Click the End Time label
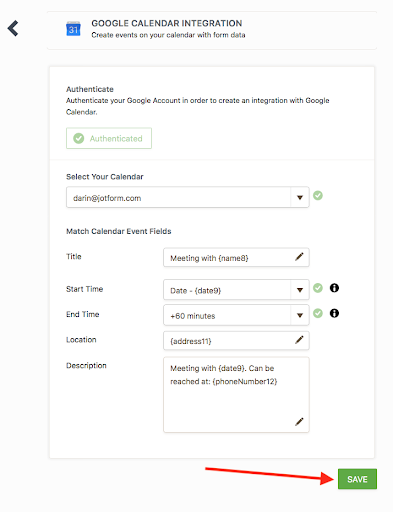 coord(82,314)
